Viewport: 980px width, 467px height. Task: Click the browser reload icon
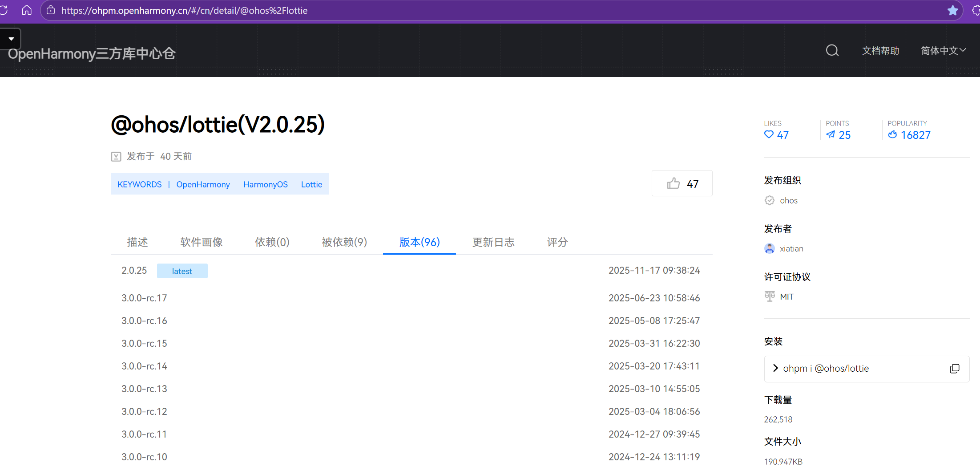4,10
